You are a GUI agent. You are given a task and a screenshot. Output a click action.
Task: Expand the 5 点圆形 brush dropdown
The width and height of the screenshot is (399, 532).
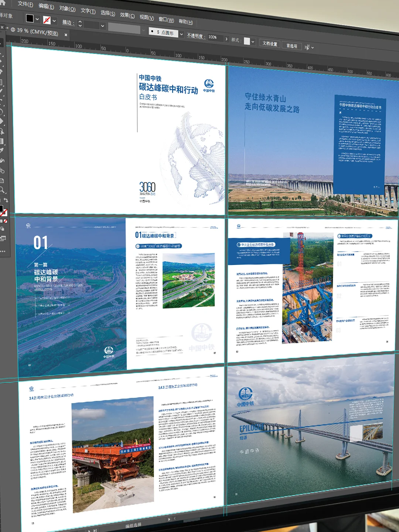(181, 34)
